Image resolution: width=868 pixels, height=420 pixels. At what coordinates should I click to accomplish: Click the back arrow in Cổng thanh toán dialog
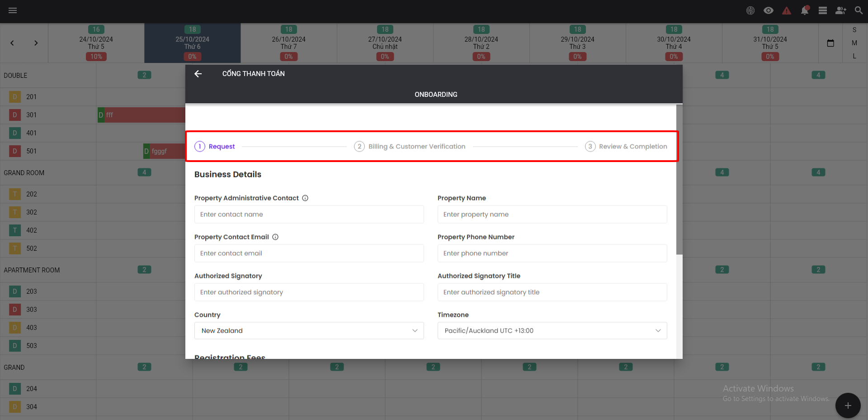click(198, 74)
